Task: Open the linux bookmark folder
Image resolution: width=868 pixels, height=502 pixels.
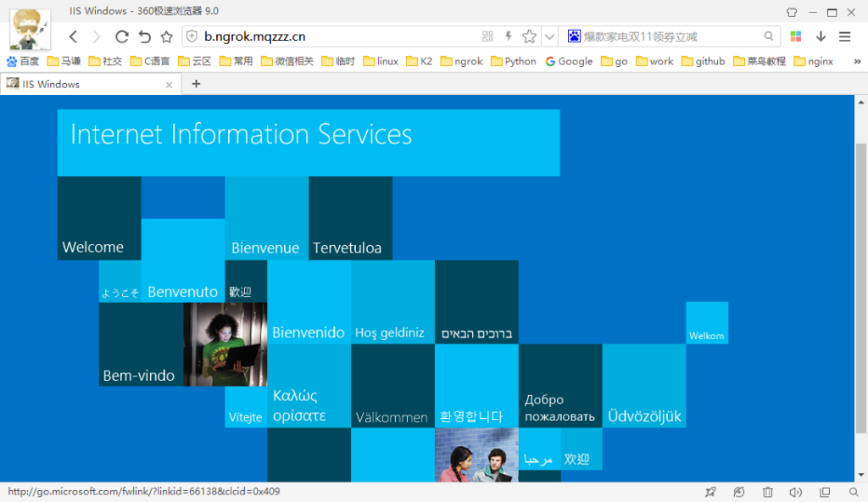Action: point(381,61)
